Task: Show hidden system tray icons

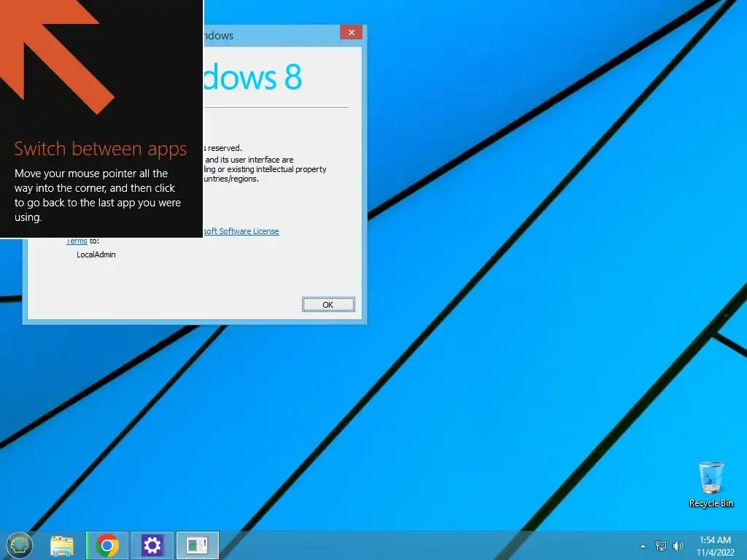Action: click(x=643, y=546)
